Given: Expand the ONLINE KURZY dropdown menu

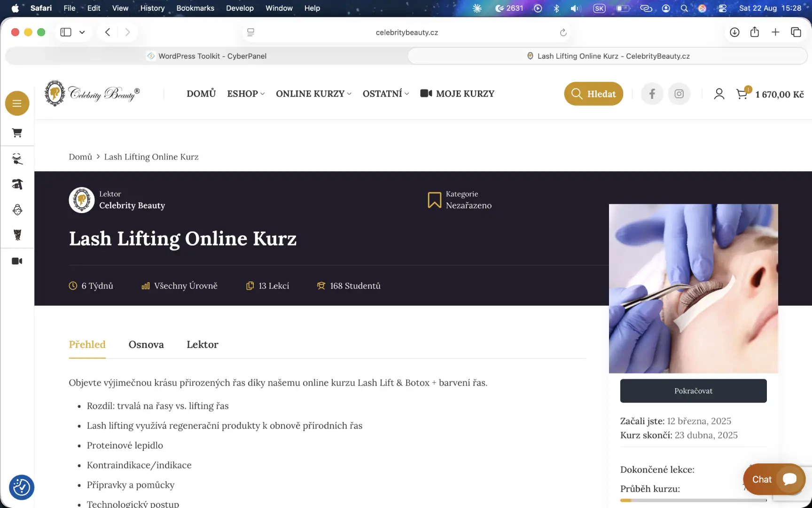Looking at the screenshot, I should click(313, 94).
